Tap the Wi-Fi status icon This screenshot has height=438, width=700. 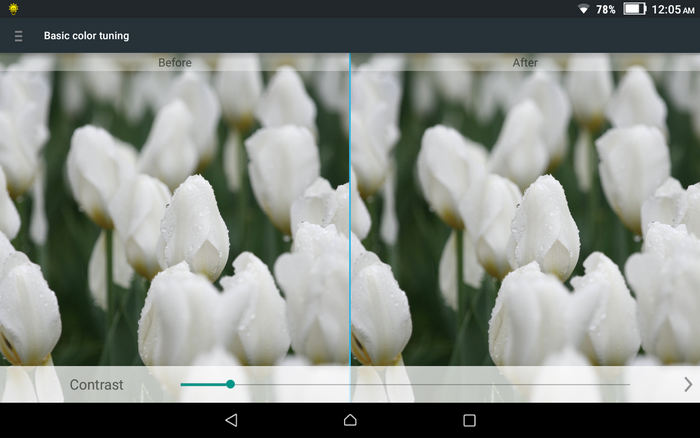coord(583,9)
